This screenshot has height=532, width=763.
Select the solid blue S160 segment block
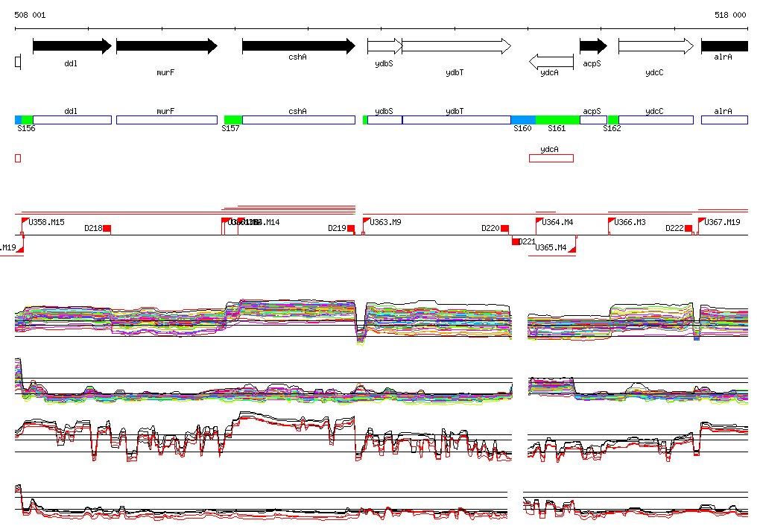tap(523, 120)
